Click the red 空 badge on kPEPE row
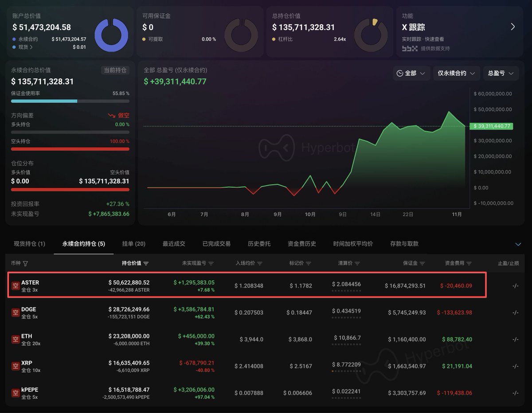 (16, 393)
